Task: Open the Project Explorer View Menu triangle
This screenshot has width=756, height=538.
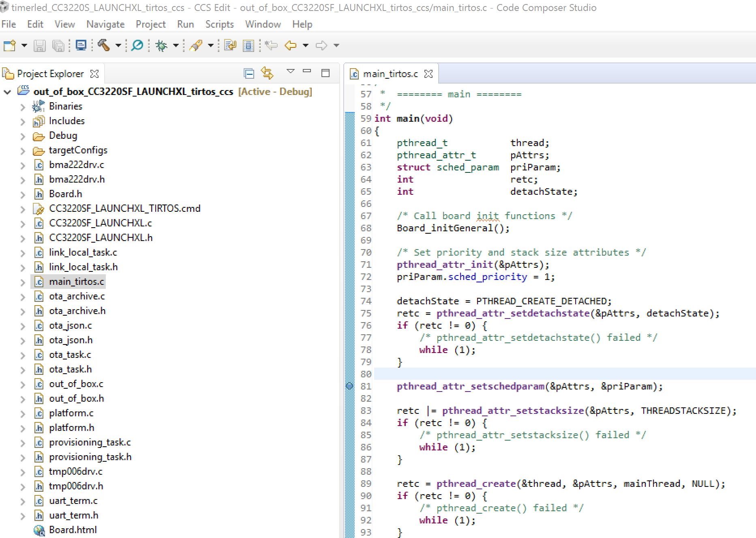Action: coord(290,71)
